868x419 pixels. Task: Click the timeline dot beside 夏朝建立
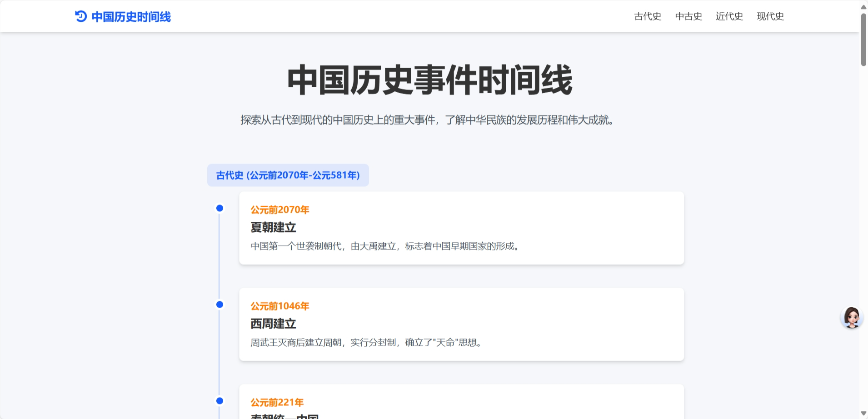[220, 208]
